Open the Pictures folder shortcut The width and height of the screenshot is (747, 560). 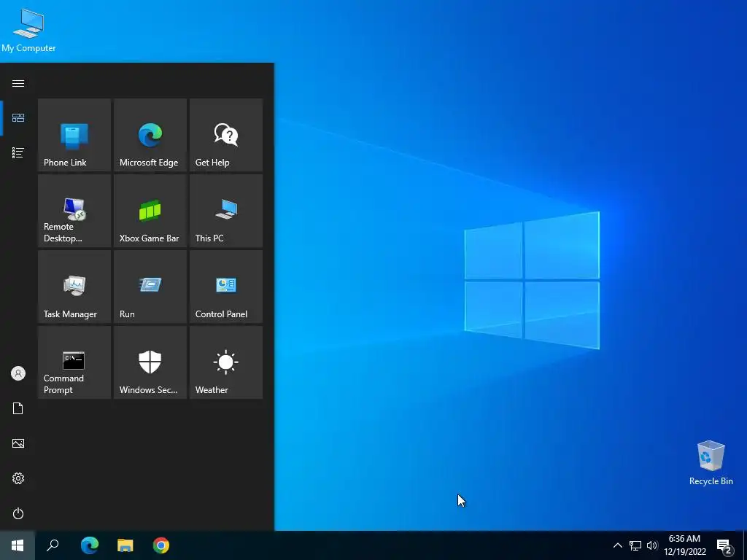[x=18, y=443]
